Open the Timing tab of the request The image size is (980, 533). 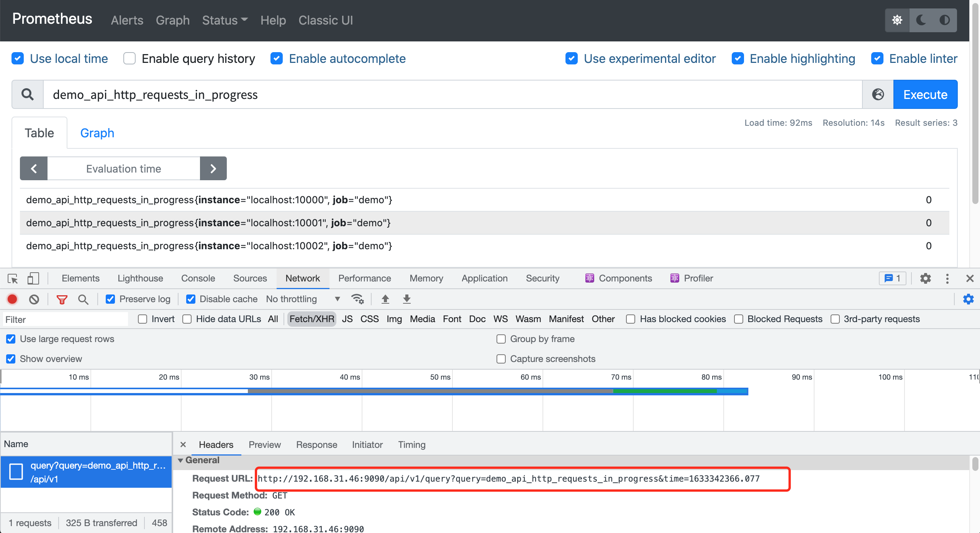pos(412,445)
